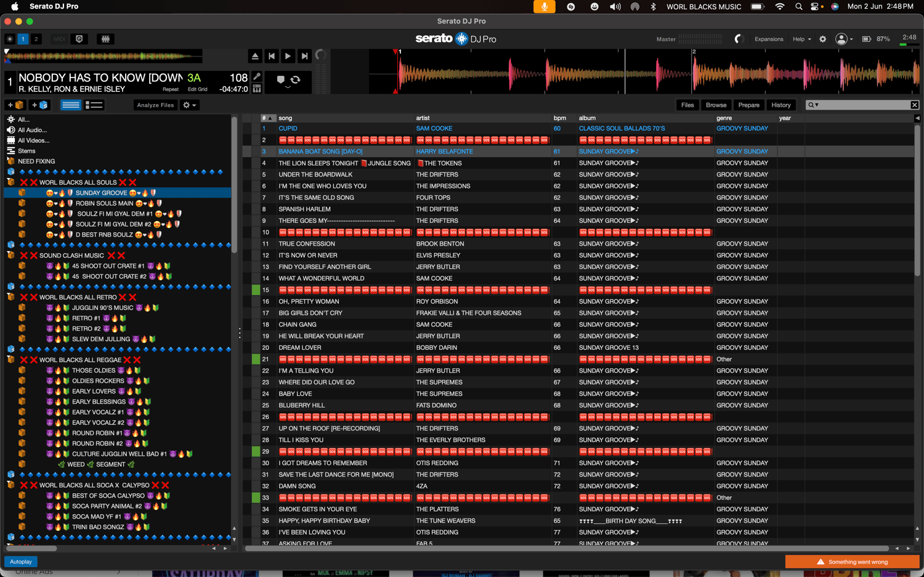Open the track tag editor pencil icon
Screen dimensions: 924x577
(257, 77)
